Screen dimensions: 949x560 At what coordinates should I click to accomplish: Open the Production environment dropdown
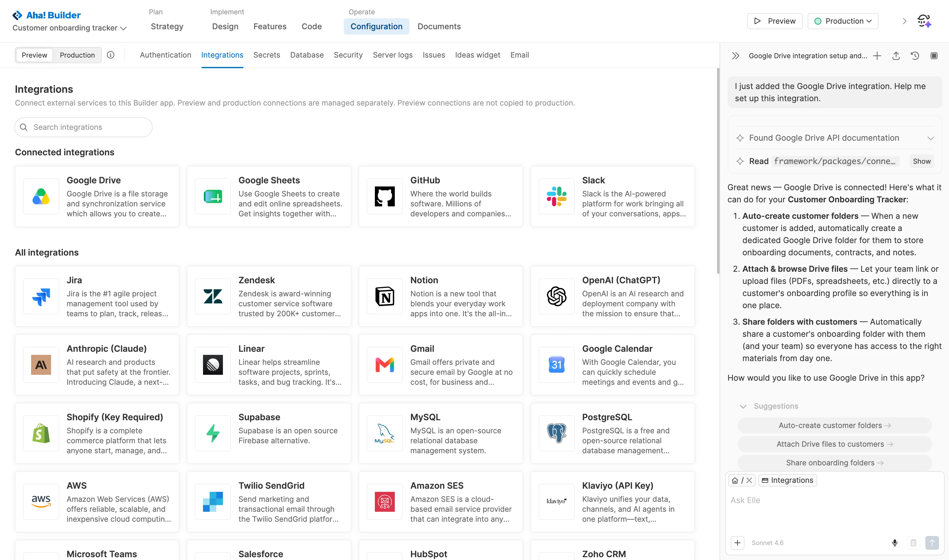(x=843, y=21)
